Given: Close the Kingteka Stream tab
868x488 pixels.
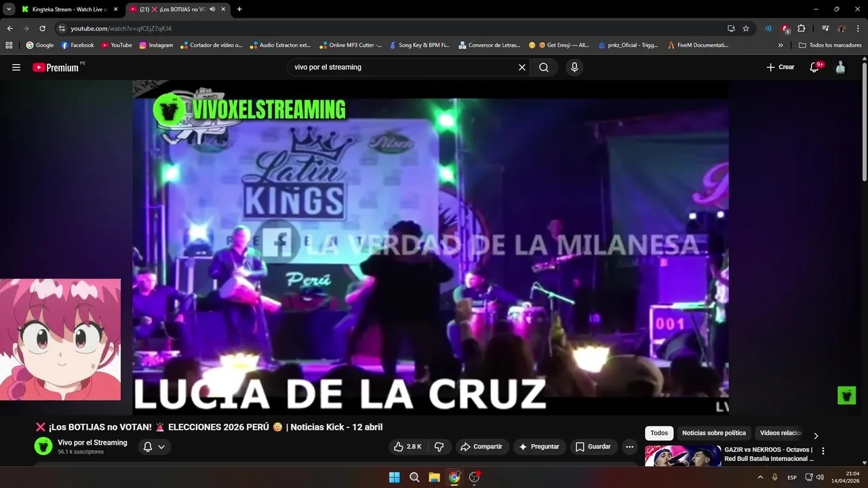Looking at the screenshot, I should click(x=115, y=9).
